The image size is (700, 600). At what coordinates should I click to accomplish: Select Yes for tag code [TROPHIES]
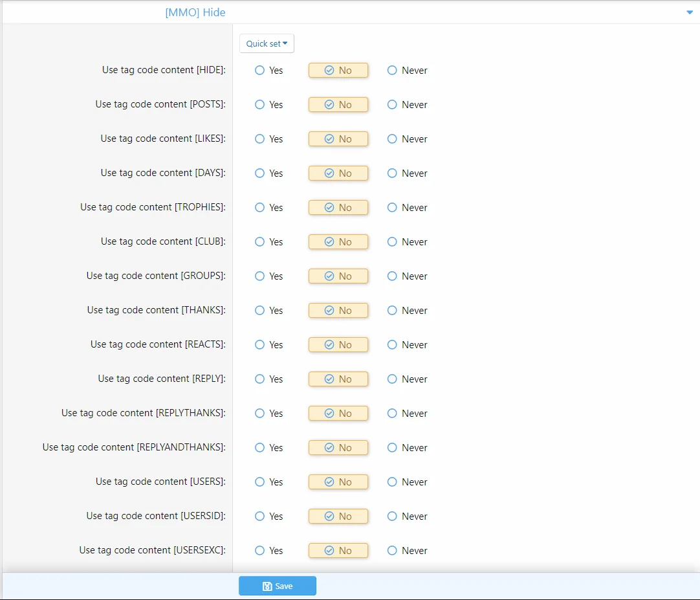click(260, 208)
